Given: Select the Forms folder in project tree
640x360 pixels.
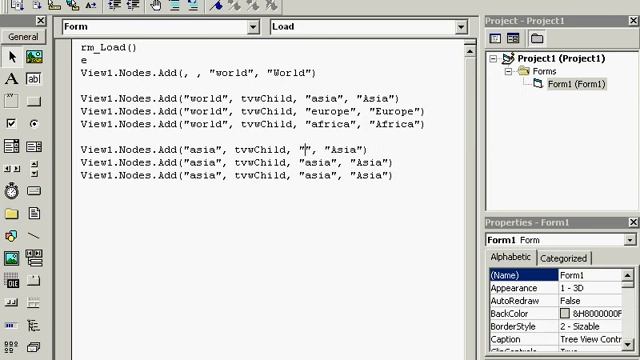Looking at the screenshot, I should 544,71.
